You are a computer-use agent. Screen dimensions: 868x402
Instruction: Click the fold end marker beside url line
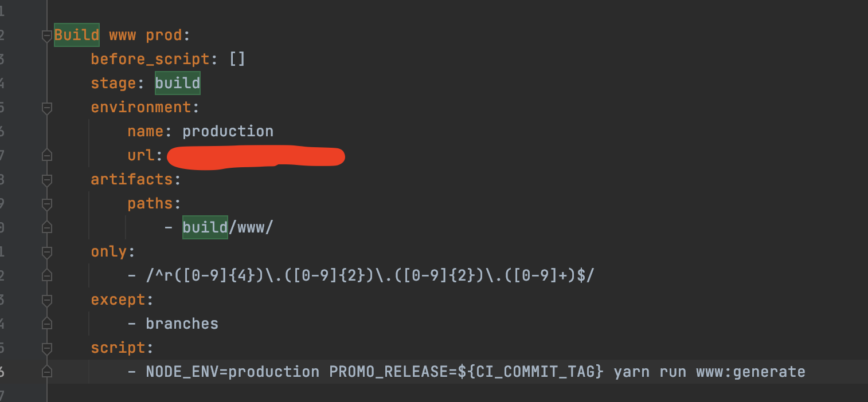[47, 155]
